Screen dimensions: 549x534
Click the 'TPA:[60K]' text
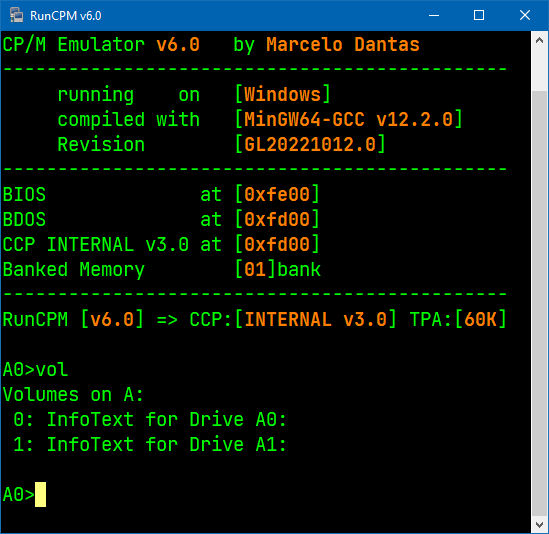pos(458,319)
